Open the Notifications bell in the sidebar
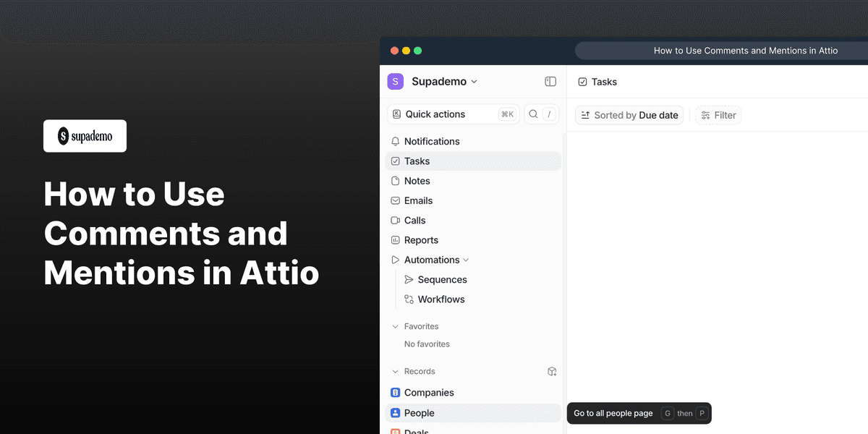This screenshot has width=868, height=434. click(x=394, y=141)
